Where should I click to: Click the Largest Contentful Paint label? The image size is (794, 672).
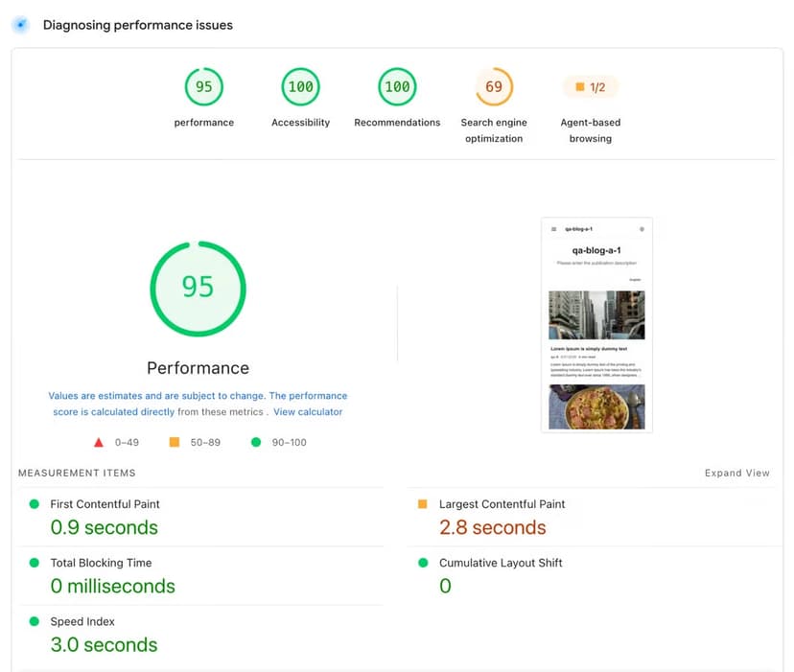[x=502, y=504]
